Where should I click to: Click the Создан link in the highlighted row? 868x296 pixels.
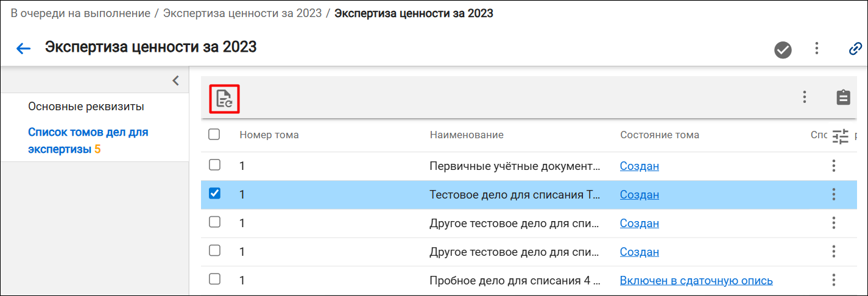coord(640,195)
